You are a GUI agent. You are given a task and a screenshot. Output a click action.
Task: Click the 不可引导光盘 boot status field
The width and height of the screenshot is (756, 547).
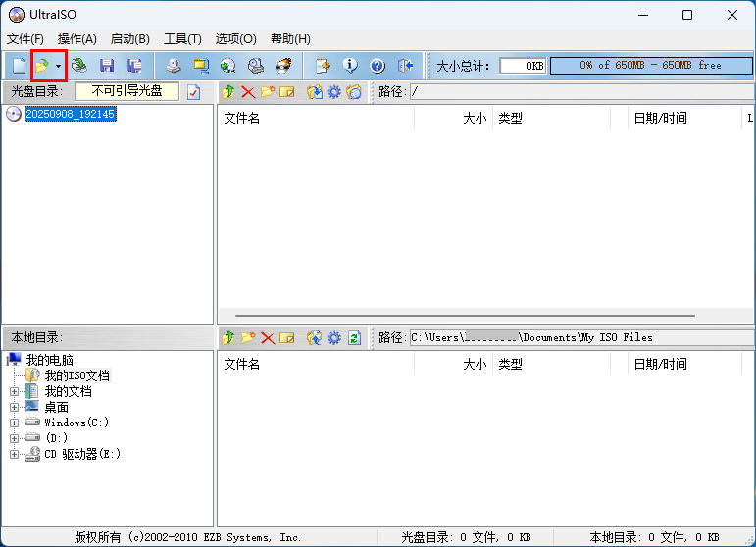(x=127, y=91)
